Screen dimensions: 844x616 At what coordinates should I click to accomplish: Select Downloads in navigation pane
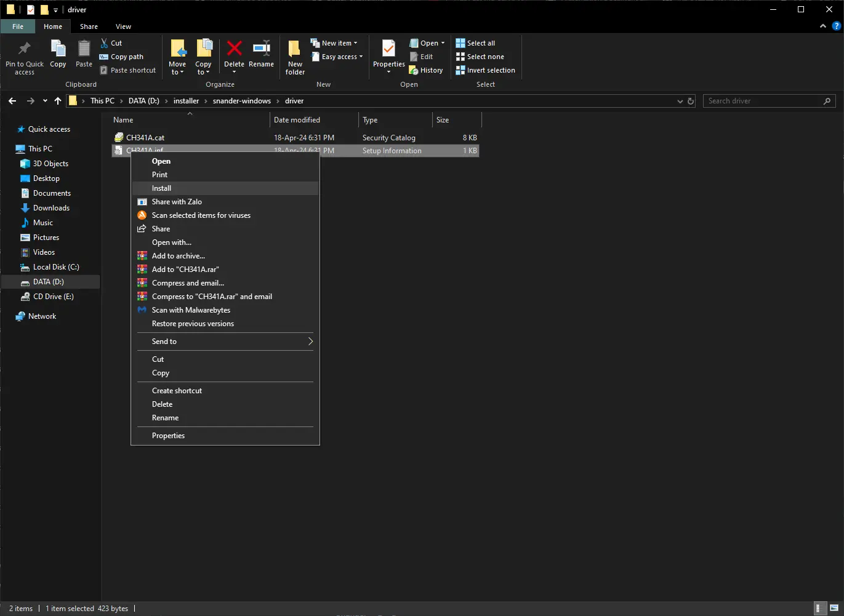click(x=51, y=208)
